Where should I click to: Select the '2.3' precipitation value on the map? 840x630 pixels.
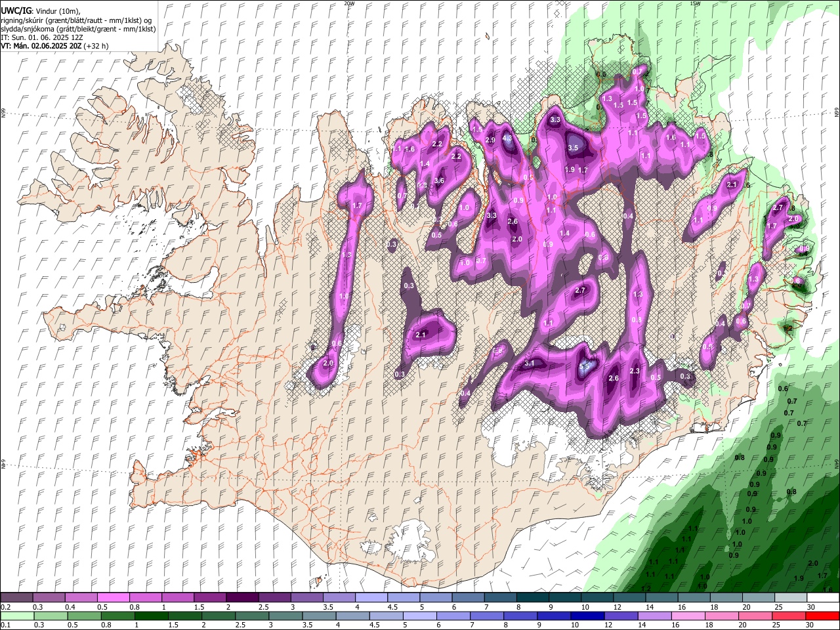(635, 371)
